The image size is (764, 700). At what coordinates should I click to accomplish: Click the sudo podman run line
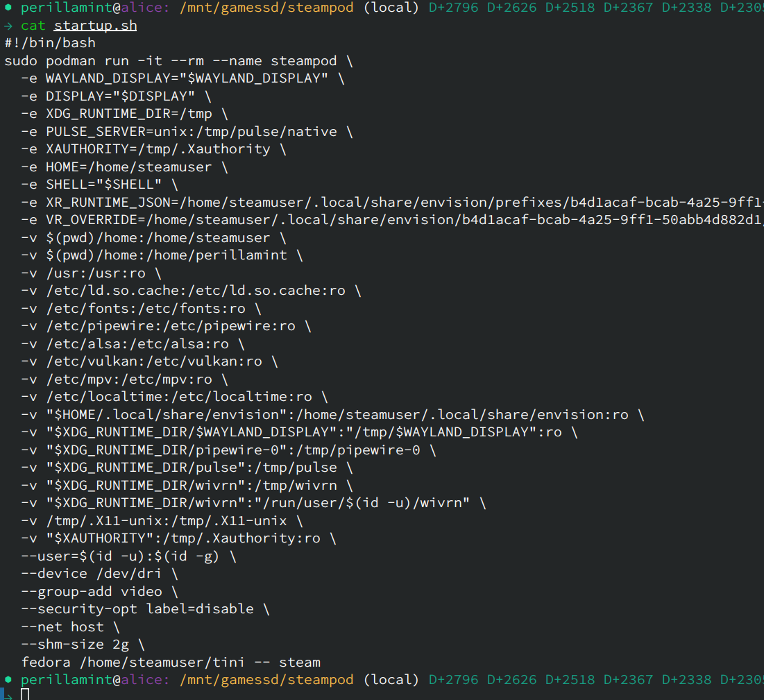[178, 61]
